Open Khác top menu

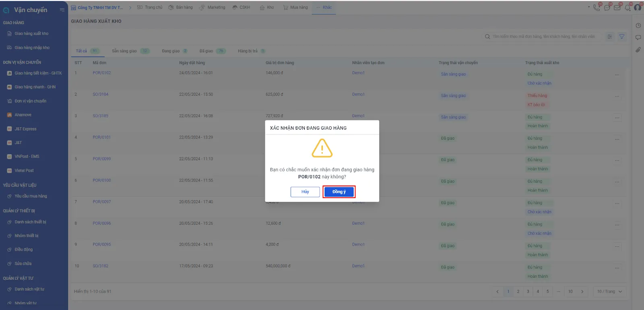[324, 7]
